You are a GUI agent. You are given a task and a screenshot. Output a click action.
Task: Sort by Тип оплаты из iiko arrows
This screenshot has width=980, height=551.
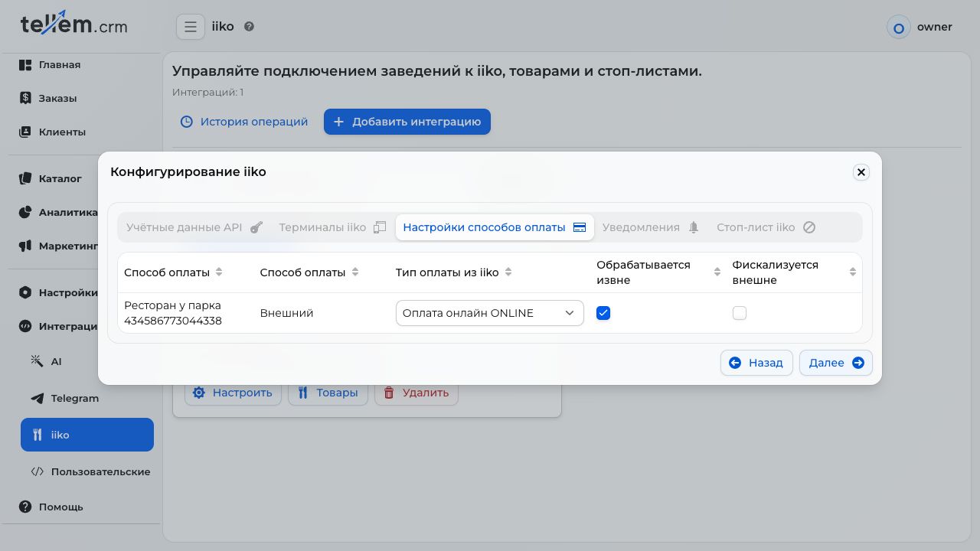point(508,272)
